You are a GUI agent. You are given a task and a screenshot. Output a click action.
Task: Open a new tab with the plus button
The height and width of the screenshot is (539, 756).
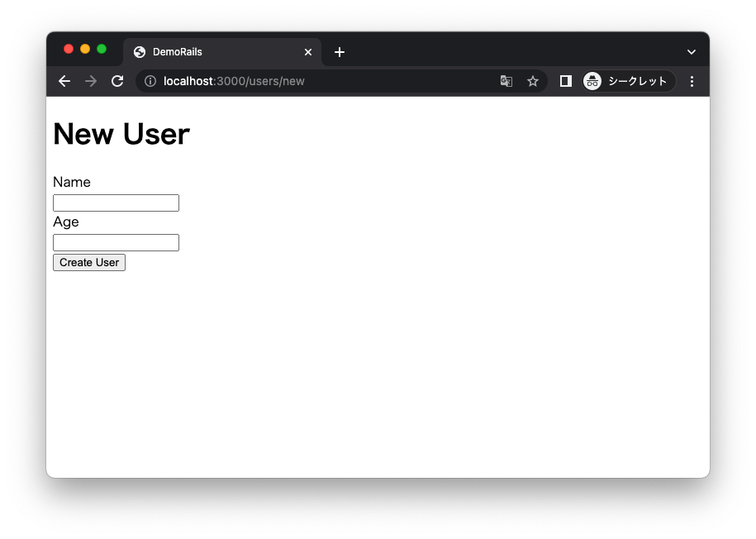pyautogui.click(x=339, y=51)
